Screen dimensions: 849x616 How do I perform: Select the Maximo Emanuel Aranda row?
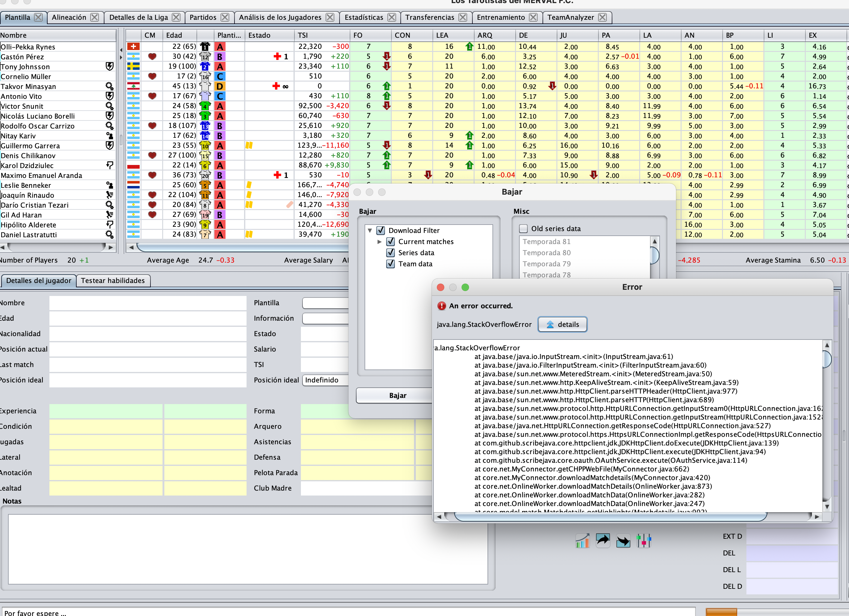[x=58, y=175]
